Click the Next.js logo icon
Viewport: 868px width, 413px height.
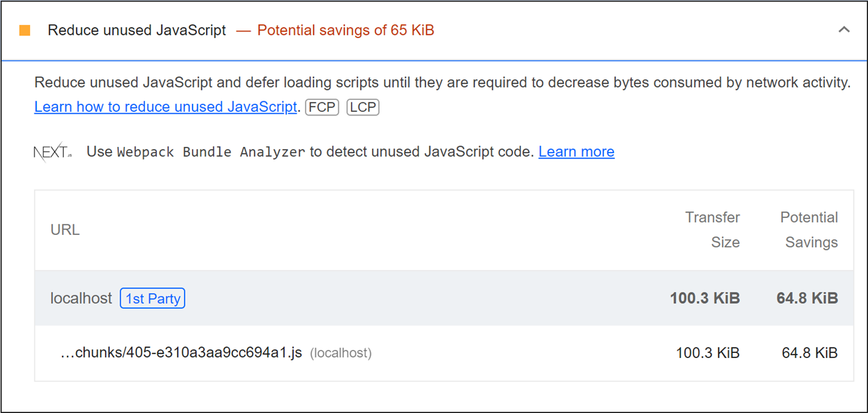[x=53, y=152]
